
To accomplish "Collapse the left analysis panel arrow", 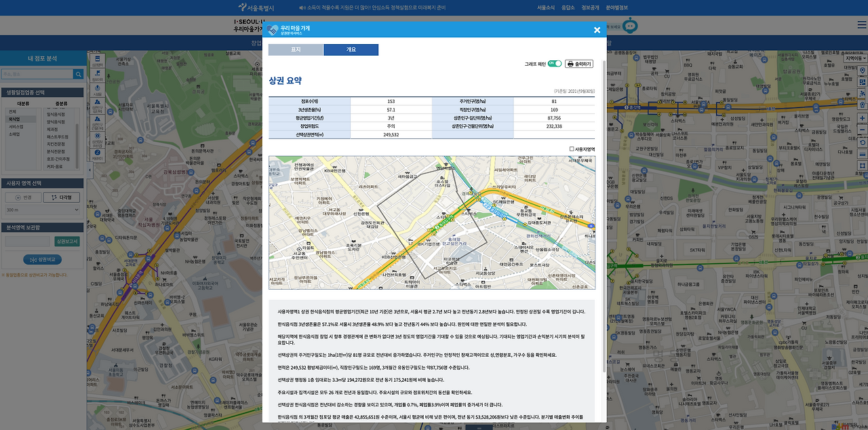I will [x=90, y=170].
